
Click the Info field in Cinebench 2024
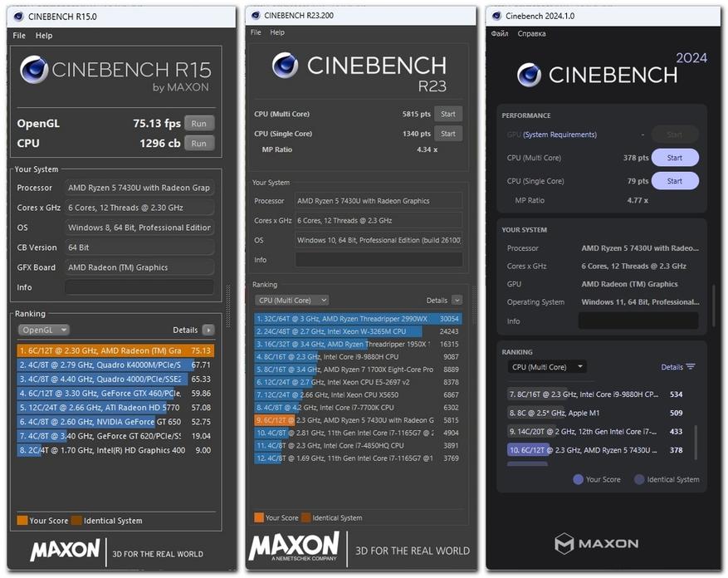click(638, 321)
